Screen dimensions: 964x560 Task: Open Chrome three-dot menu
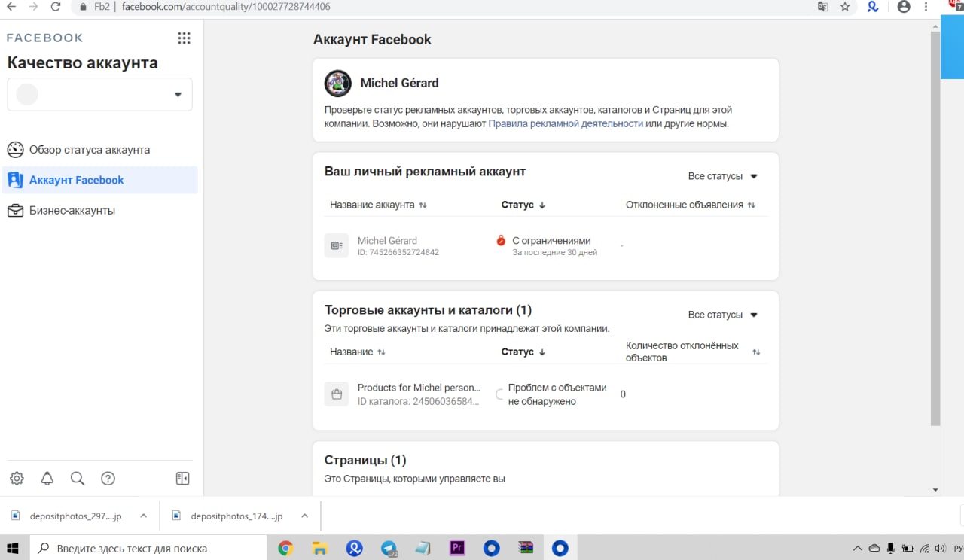tap(926, 7)
